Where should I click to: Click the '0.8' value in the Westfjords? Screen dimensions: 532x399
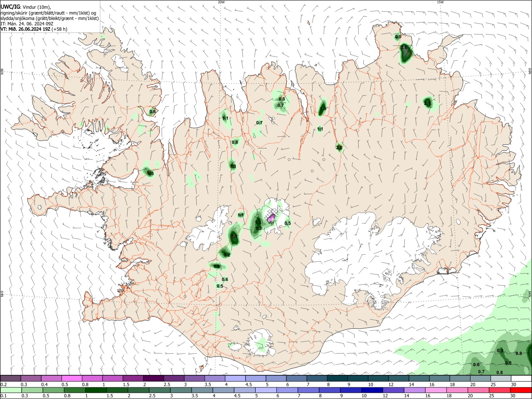tap(153, 111)
